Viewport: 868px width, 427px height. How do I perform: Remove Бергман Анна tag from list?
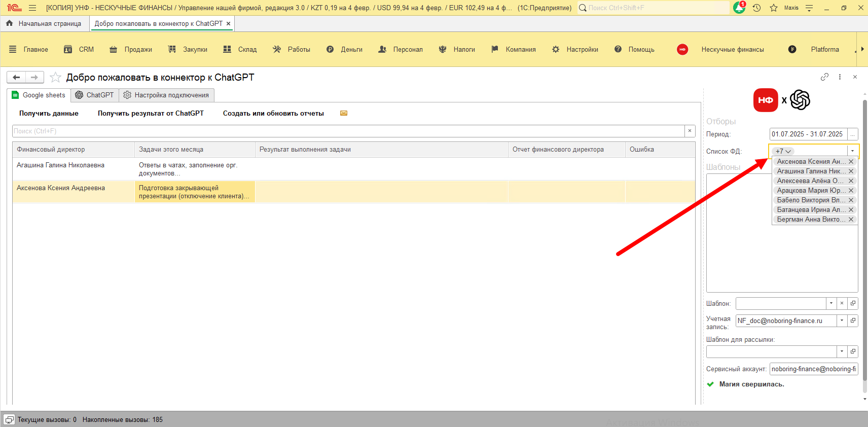pos(851,220)
